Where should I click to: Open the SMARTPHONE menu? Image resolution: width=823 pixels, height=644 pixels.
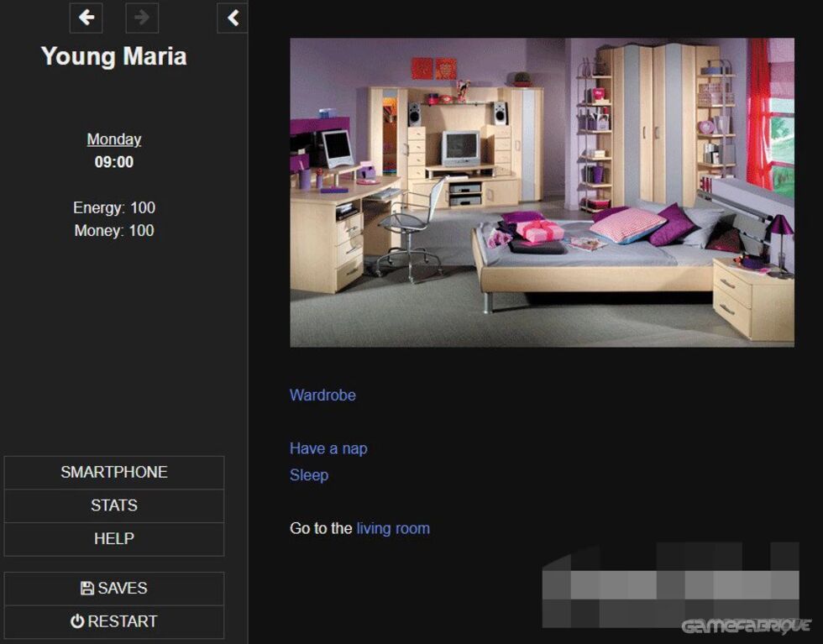[x=114, y=473]
